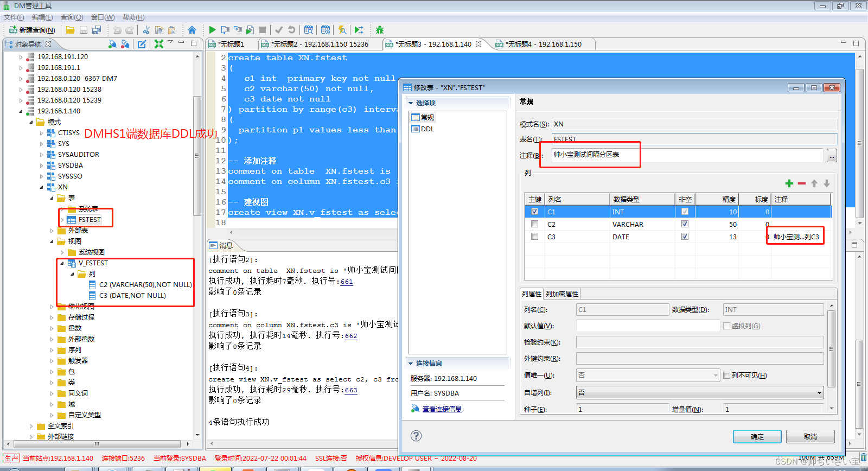The width and height of the screenshot is (868, 471).
Task: Click the New Query toolbar button
Action: 33,30
